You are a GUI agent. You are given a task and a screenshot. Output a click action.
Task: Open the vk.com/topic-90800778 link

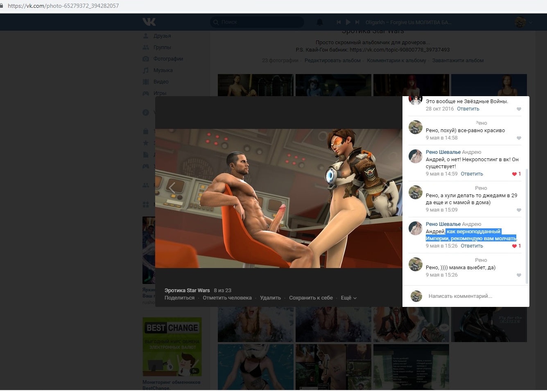[x=400, y=50]
